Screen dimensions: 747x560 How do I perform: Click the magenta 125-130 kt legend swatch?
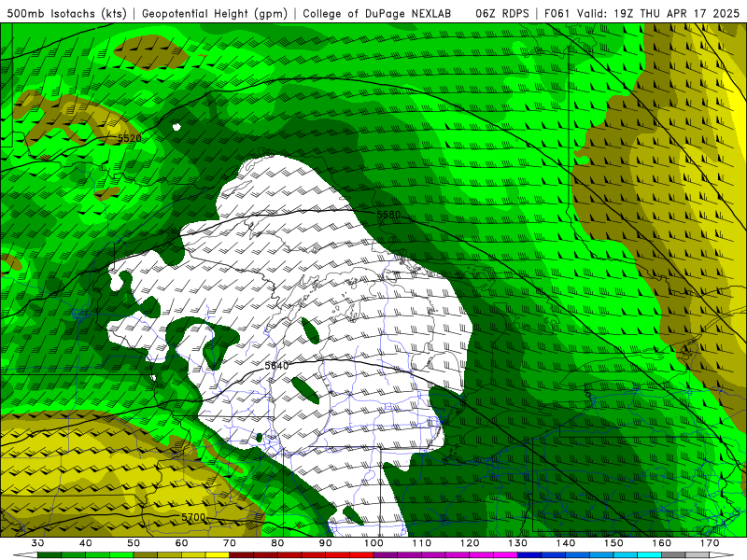pyautogui.click(x=505, y=555)
